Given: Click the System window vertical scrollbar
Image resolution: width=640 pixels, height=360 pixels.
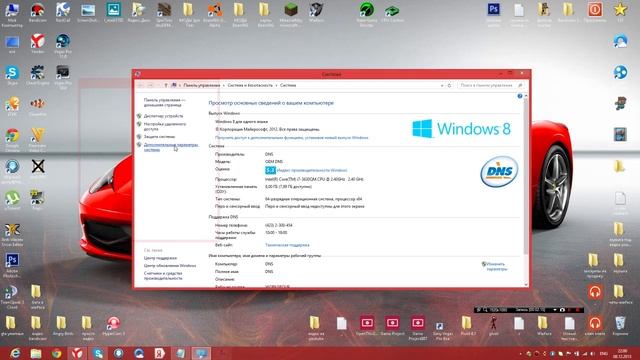Looking at the screenshot, I should coord(526,176).
